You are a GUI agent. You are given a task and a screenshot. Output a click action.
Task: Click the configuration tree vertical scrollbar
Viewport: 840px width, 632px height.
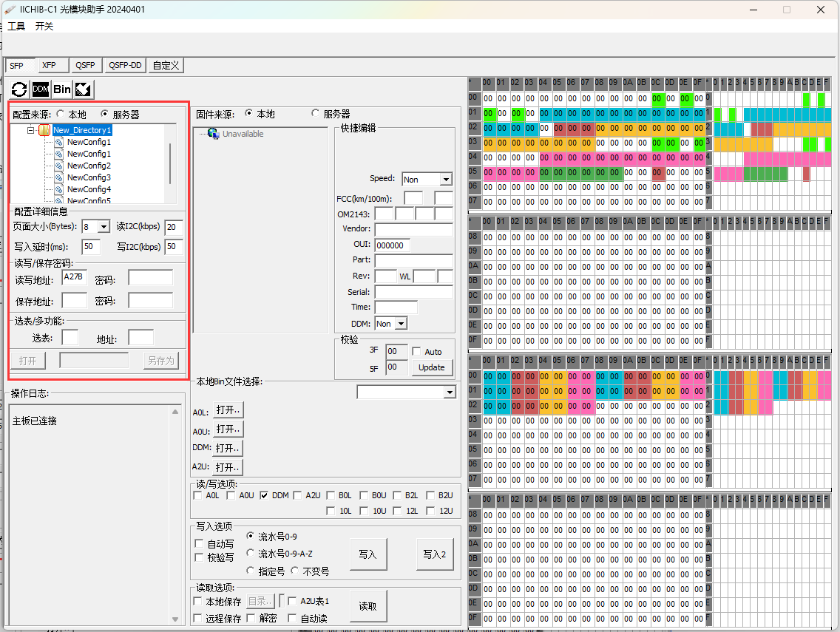coord(171,164)
